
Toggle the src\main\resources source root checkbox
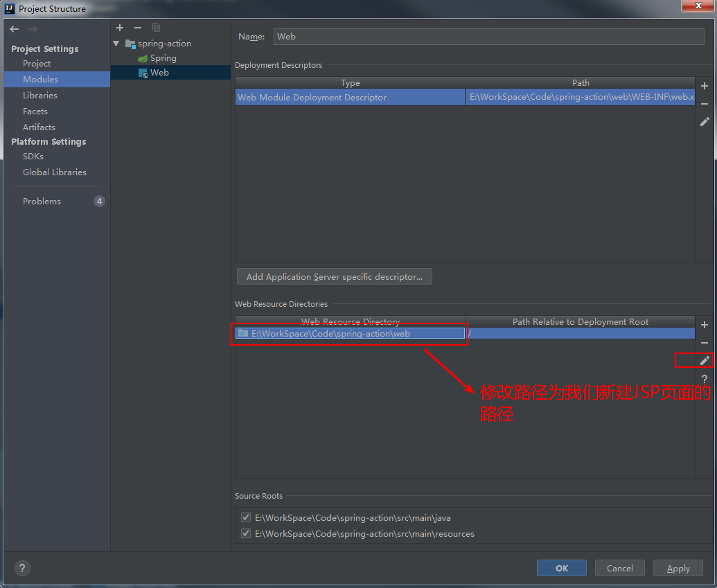coord(246,533)
